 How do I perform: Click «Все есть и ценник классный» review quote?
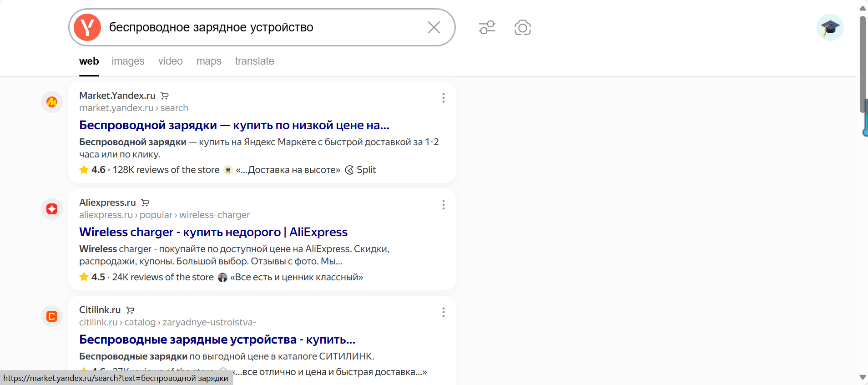coord(297,277)
